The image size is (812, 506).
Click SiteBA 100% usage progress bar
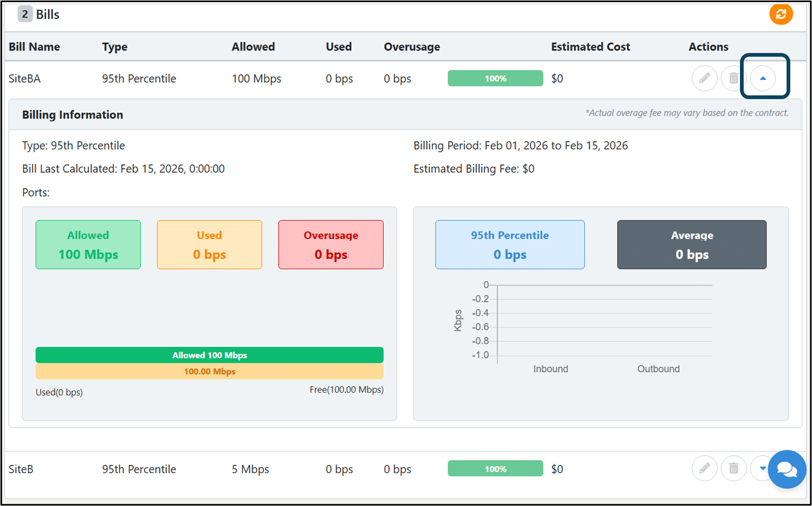pyautogui.click(x=495, y=78)
